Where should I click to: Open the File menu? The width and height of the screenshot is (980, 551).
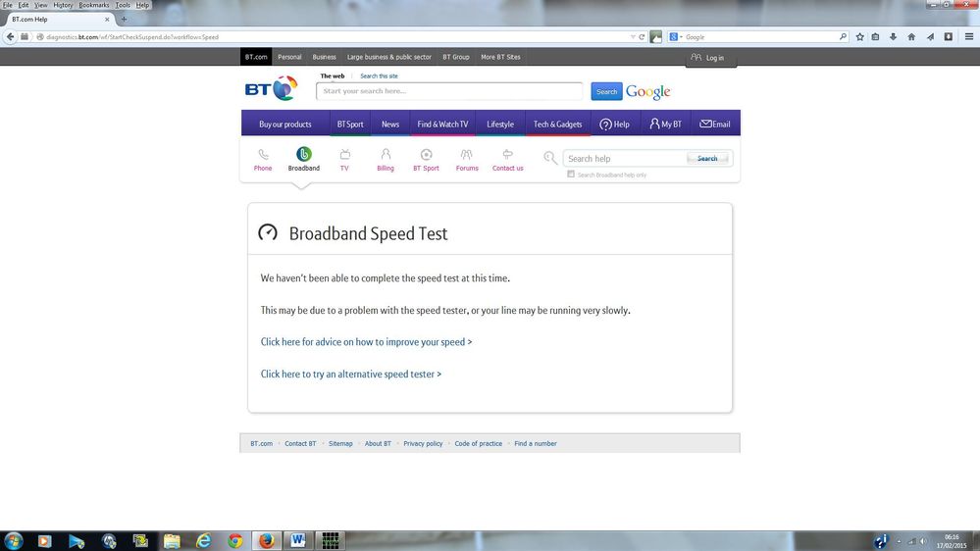tap(8, 5)
